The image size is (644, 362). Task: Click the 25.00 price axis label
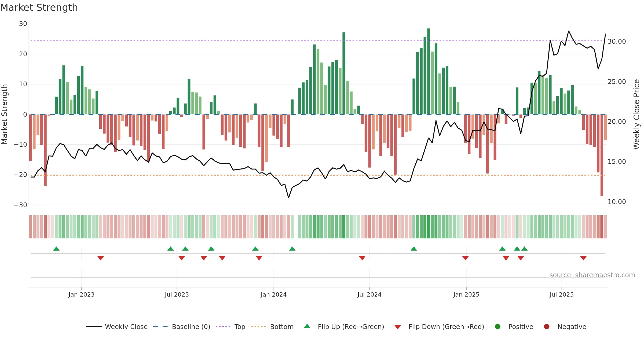click(617, 82)
